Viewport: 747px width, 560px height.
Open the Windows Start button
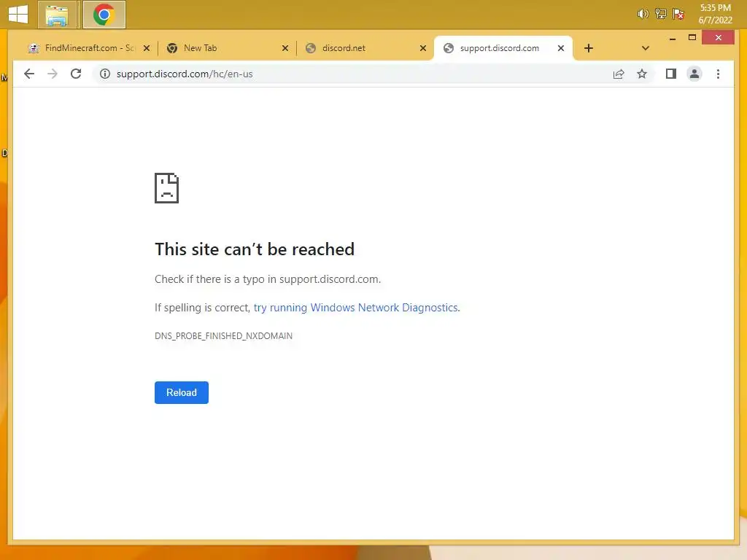point(18,15)
